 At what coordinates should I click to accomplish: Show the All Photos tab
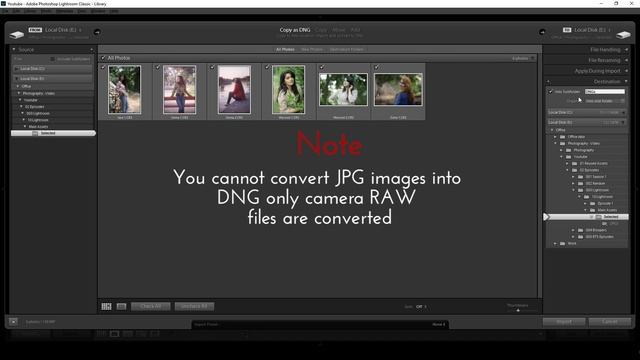[285, 49]
